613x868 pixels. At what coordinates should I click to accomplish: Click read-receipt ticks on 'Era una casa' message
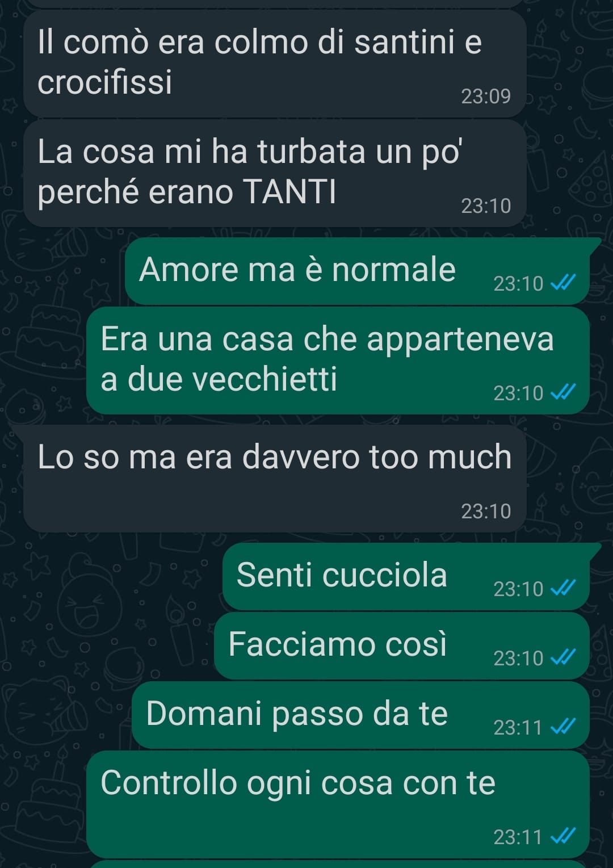pyautogui.click(x=564, y=392)
